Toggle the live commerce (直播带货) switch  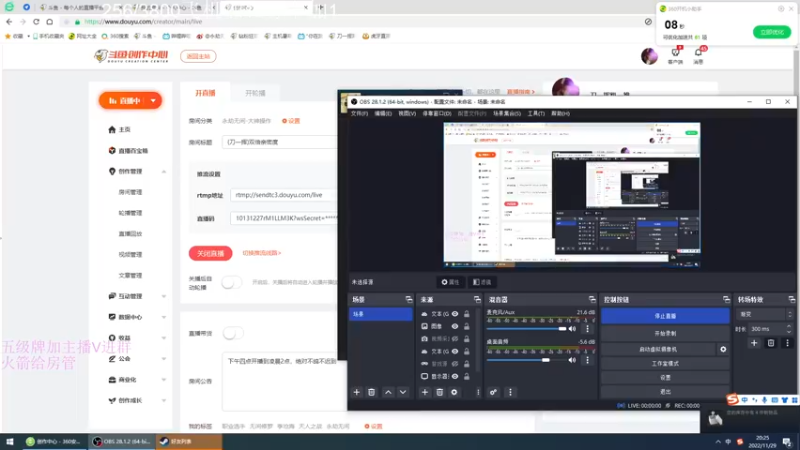pos(233,333)
